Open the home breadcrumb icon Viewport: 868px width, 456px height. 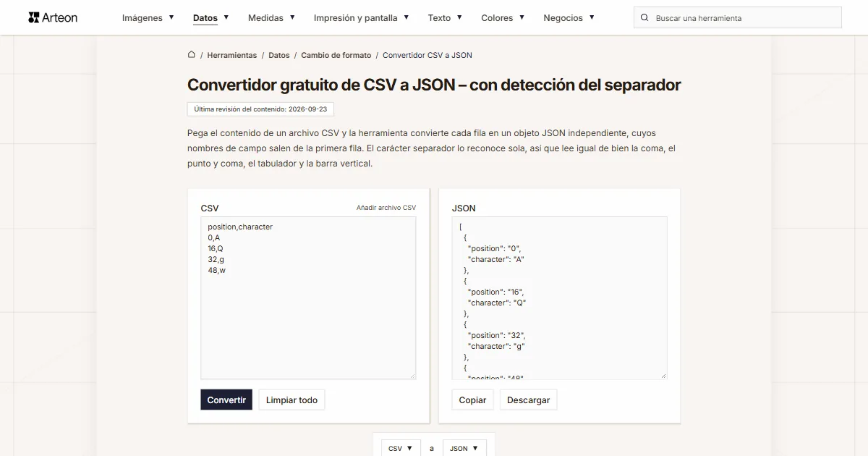(x=192, y=54)
